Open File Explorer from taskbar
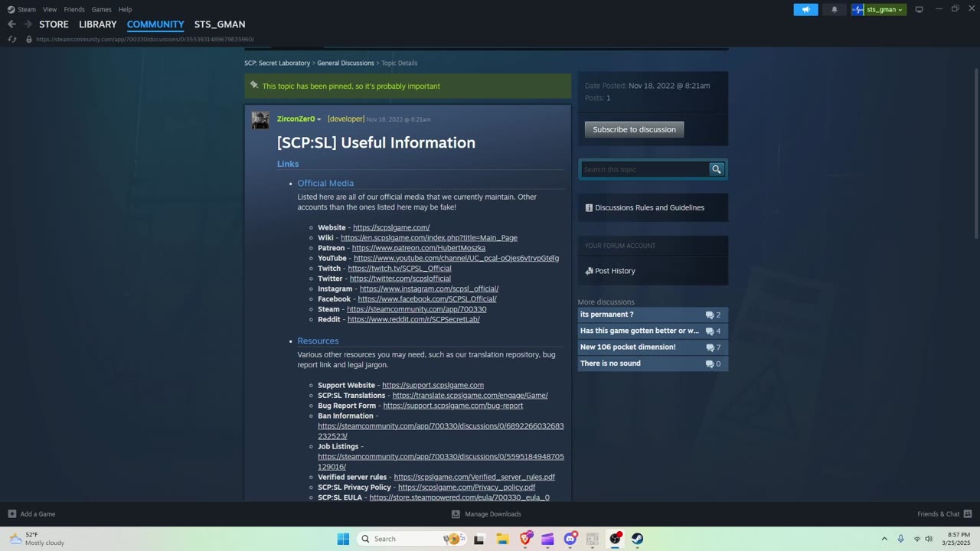 pos(502,539)
